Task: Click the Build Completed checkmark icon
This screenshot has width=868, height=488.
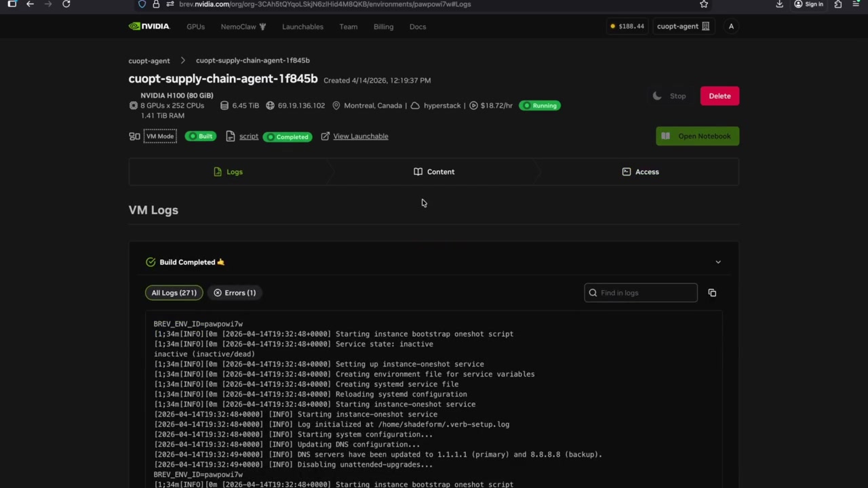Action: [151, 262]
